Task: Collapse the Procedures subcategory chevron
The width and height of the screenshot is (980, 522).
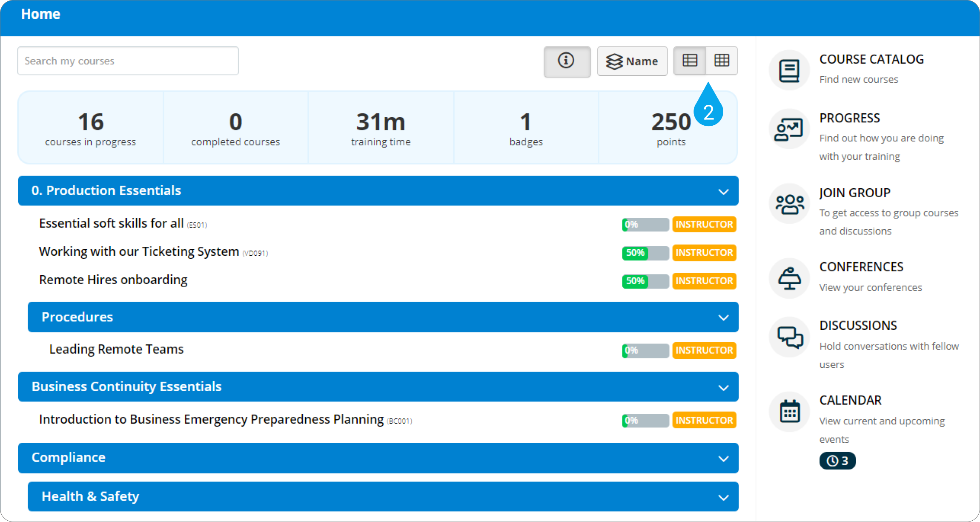Action: point(723,318)
